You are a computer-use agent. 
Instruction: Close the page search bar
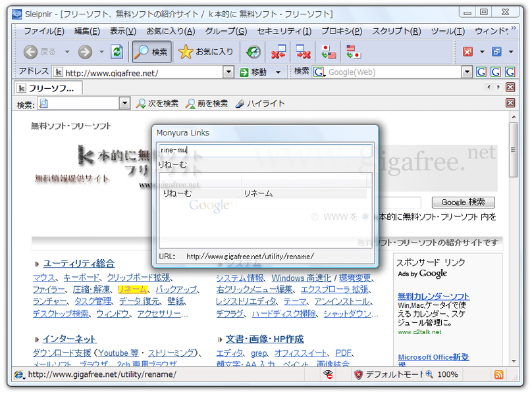(510, 103)
